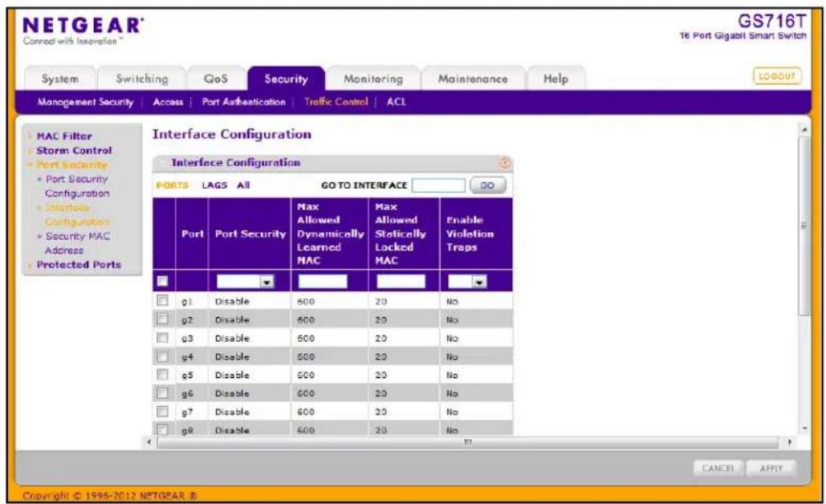Click the vertical scrollbar up arrow
Viewport: 826px width, 504px height.
tap(804, 129)
